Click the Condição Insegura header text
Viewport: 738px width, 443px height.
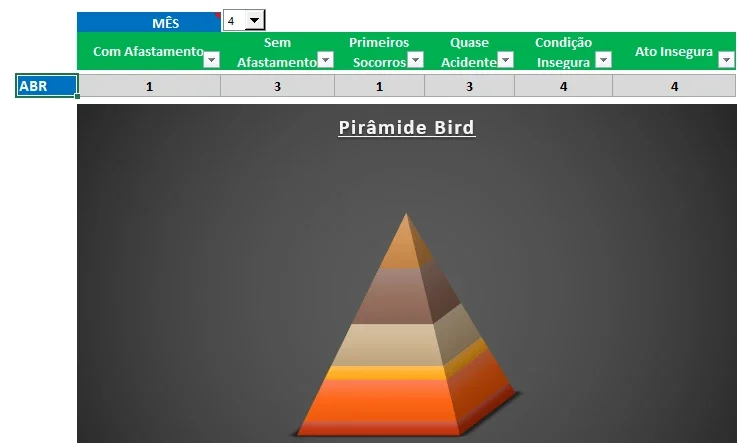click(x=563, y=52)
